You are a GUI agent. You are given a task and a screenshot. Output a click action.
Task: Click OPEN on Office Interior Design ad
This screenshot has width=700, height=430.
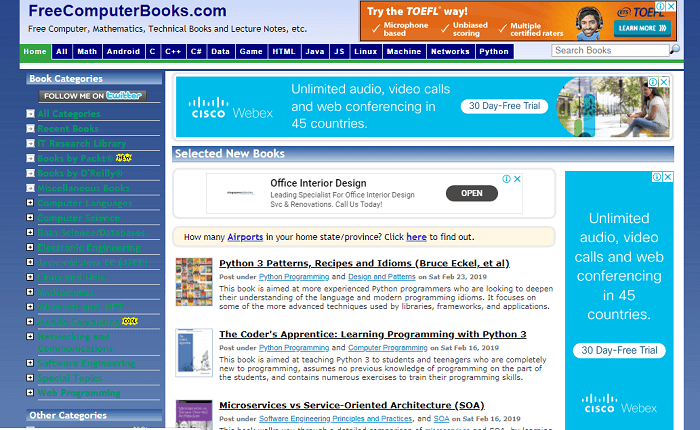tap(471, 193)
